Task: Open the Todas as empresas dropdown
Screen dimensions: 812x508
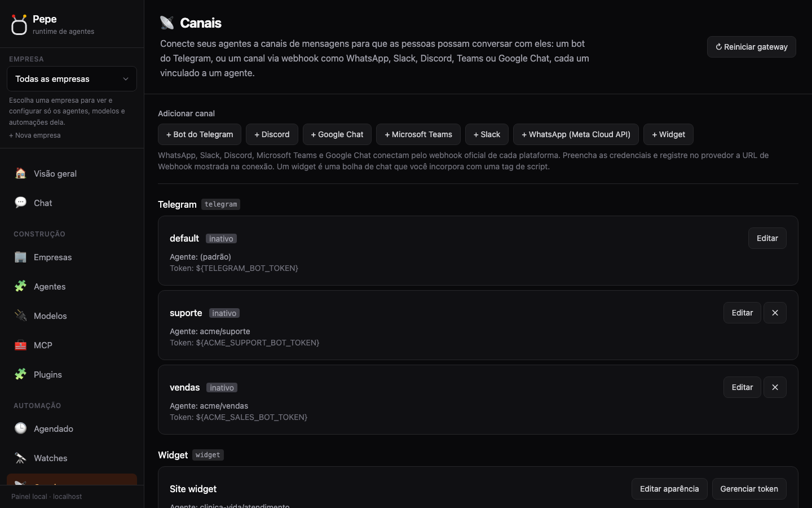Action: pos(72,79)
